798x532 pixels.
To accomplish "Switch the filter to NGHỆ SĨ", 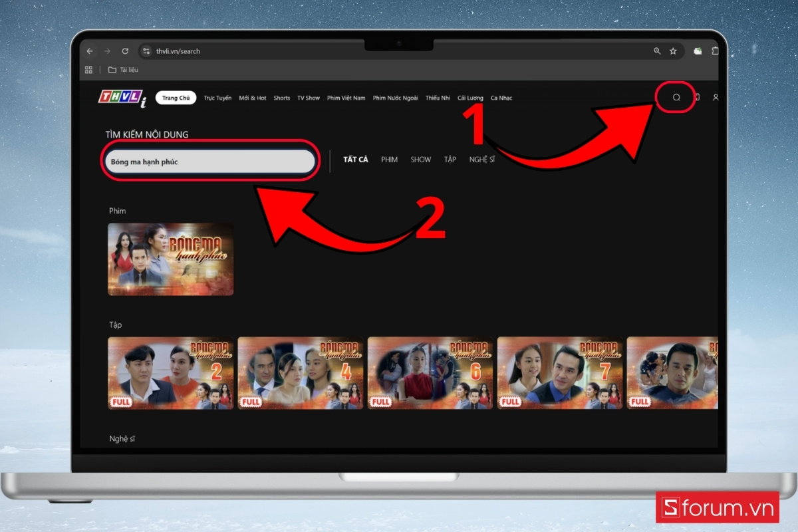I will coord(482,160).
